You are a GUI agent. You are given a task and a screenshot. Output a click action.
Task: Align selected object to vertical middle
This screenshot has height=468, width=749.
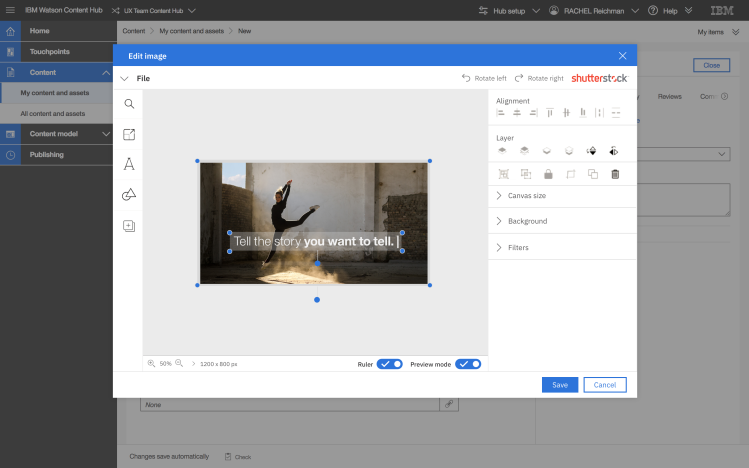click(x=566, y=113)
